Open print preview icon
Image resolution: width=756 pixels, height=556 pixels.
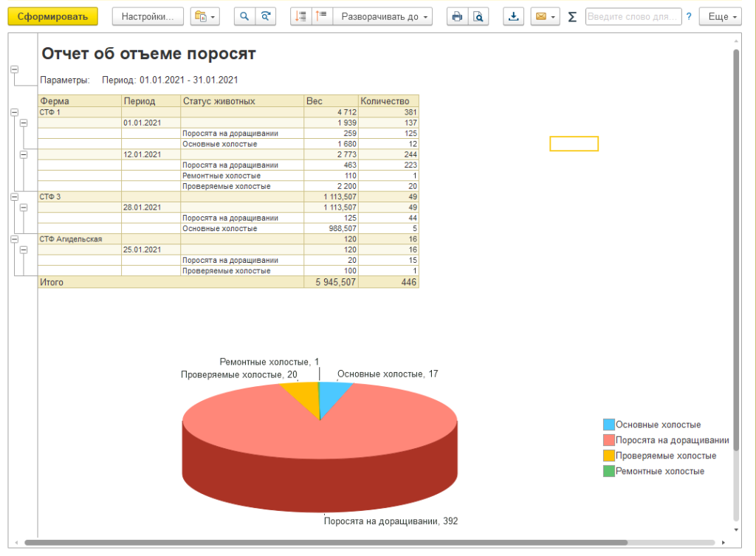click(478, 17)
